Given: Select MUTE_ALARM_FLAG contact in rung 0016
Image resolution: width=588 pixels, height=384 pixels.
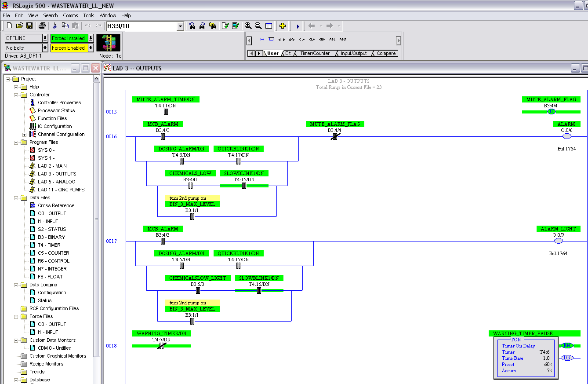Looking at the screenshot, I should (334, 136).
